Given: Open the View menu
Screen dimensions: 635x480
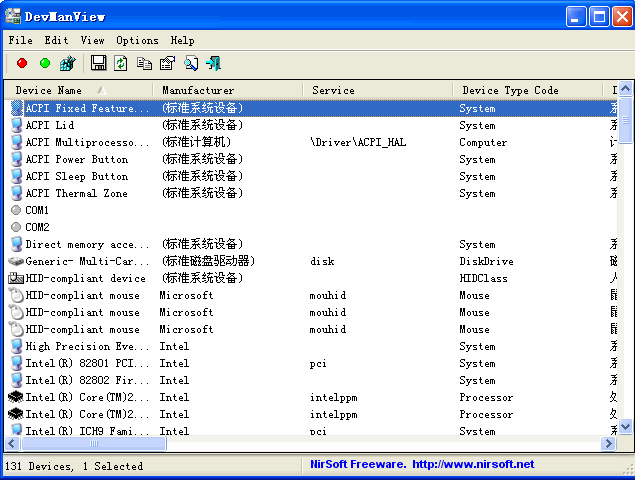Looking at the screenshot, I should tap(92, 40).
